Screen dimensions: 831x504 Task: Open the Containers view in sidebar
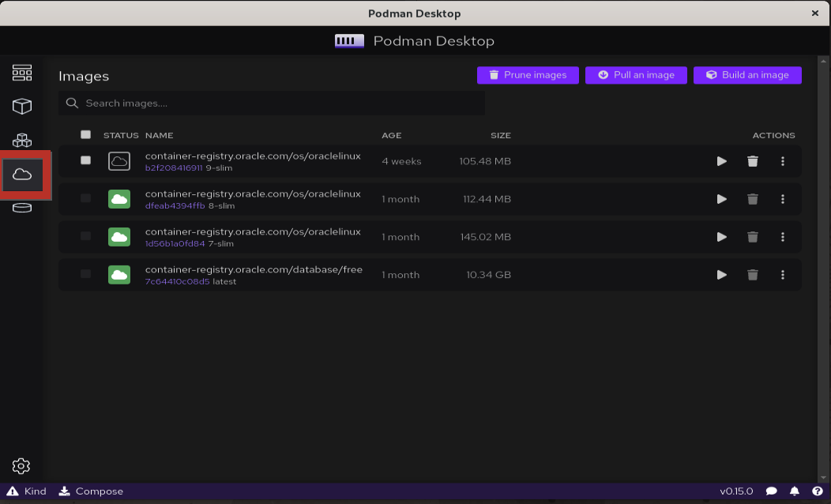[x=22, y=107]
